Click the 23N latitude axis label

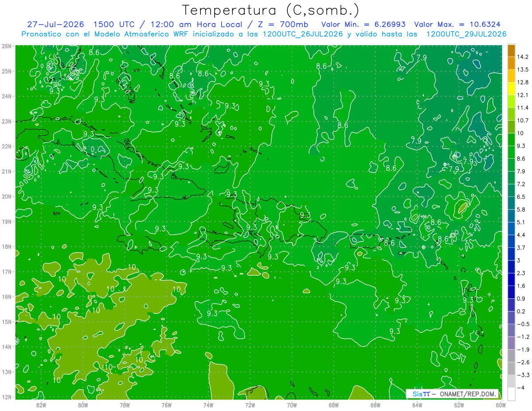[6, 121]
